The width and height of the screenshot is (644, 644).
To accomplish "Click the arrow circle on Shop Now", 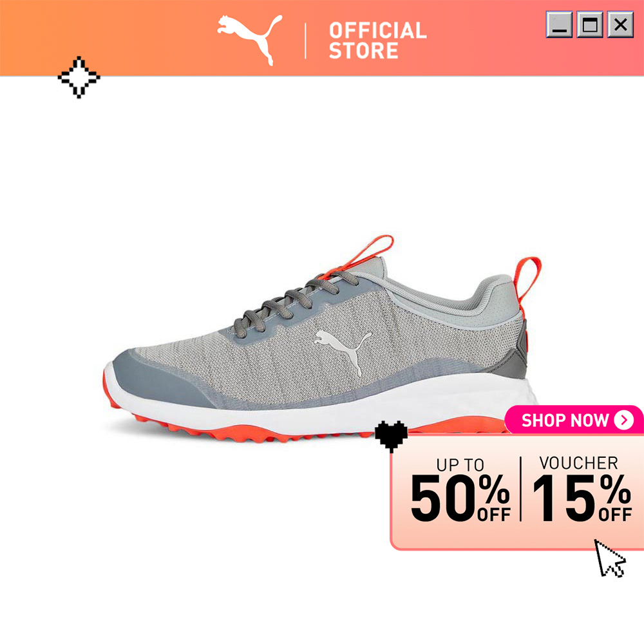I will point(624,420).
